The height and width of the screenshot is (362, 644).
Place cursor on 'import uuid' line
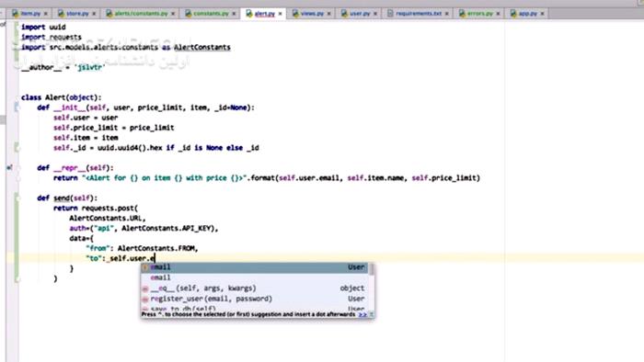pyautogui.click(x=43, y=27)
